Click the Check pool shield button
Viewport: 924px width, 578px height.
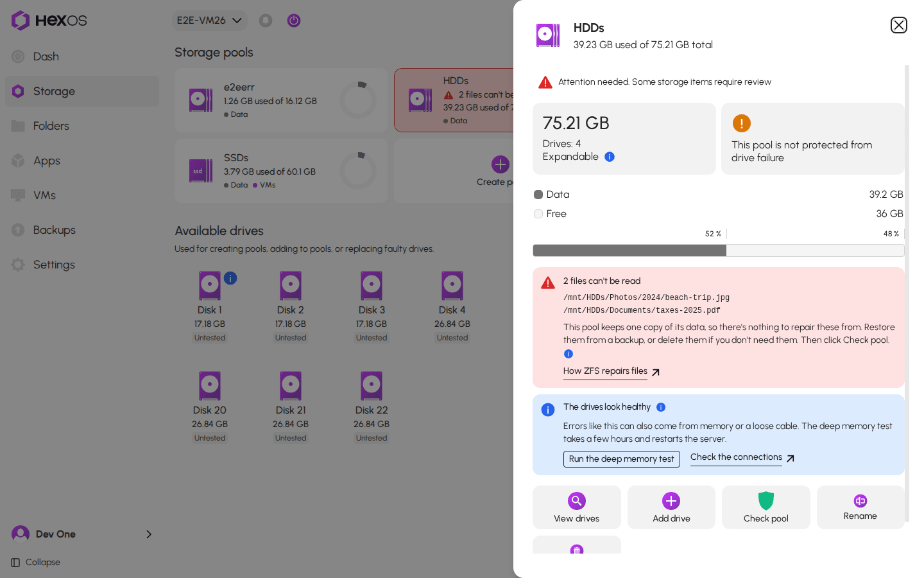[x=766, y=507]
